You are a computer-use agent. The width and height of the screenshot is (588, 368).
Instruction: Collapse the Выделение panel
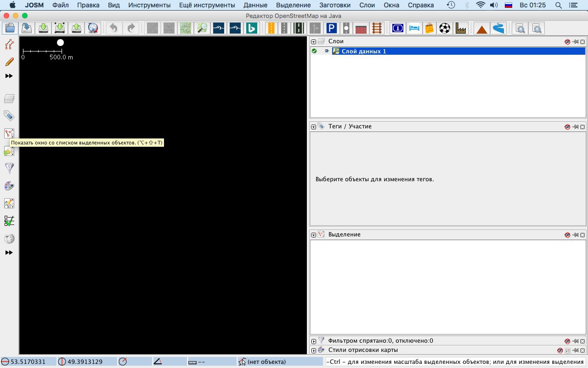coord(314,235)
